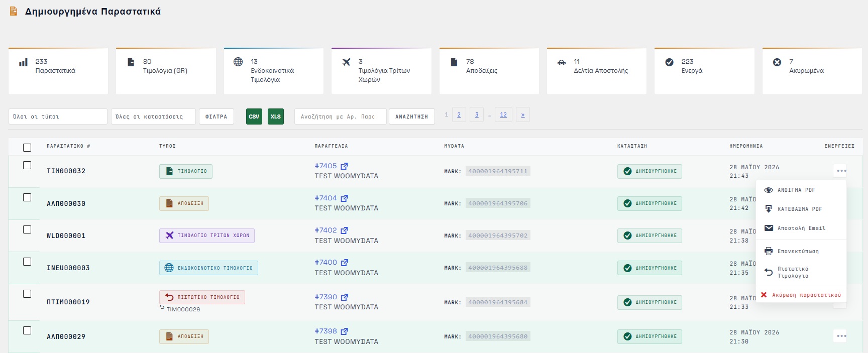Open order link #7405

(325, 166)
